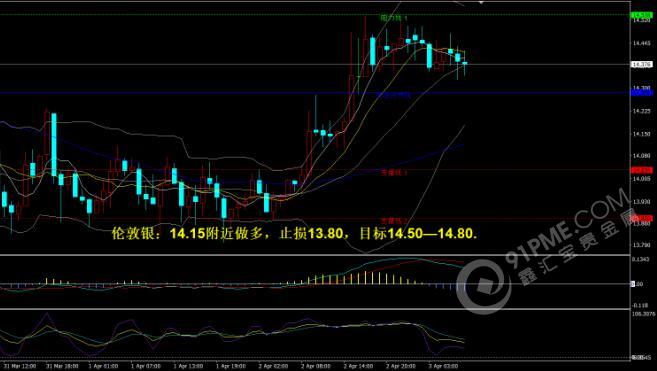Screen dimensions: 657x371
Task: Click the 14.150 price axis label
Action: pyautogui.click(x=641, y=134)
